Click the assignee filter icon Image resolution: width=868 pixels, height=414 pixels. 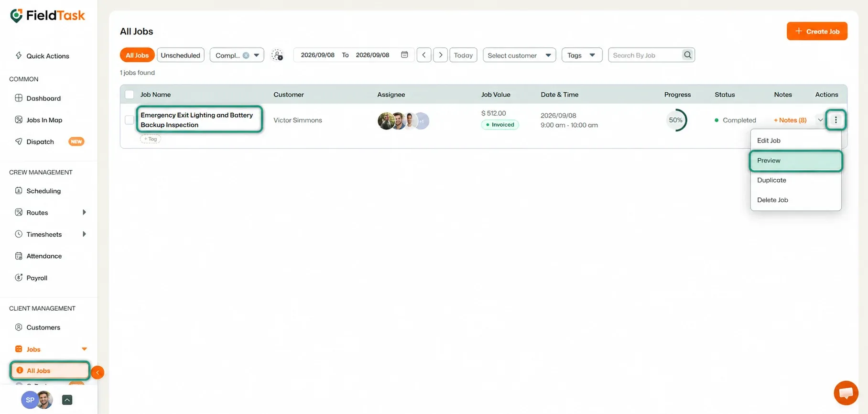(277, 55)
